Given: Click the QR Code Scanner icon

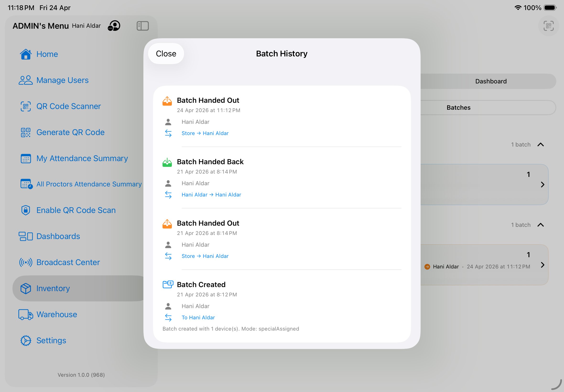Looking at the screenshot, I should pos(26,106).
